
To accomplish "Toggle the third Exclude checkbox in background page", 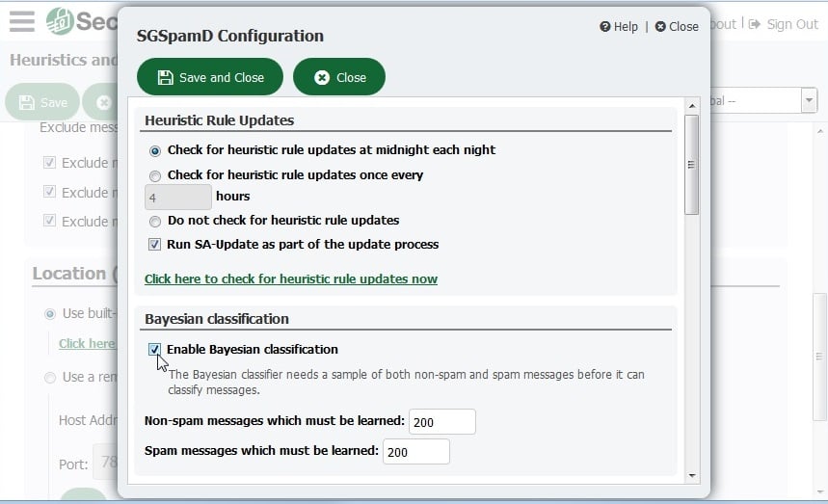I will tap(49, 221).
